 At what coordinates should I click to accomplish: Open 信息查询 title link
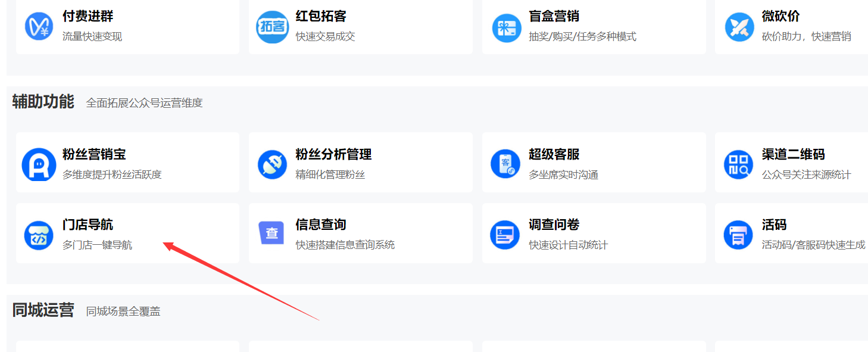pos(321,225)
